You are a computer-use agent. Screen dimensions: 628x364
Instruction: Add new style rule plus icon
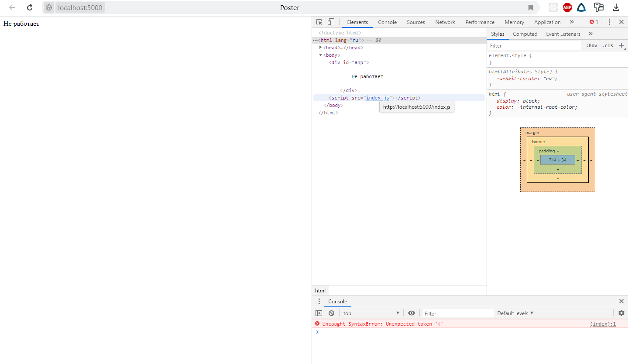click(621, 45)
